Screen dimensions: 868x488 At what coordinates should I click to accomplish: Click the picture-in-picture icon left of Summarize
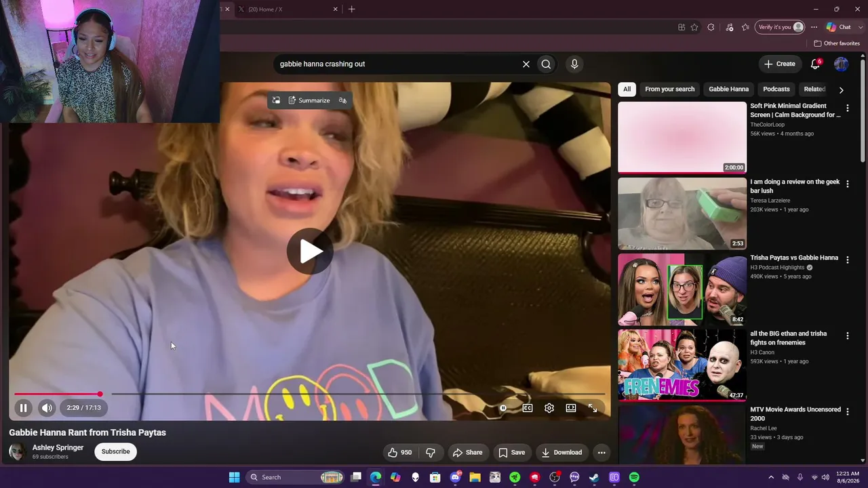coord(276,100)
